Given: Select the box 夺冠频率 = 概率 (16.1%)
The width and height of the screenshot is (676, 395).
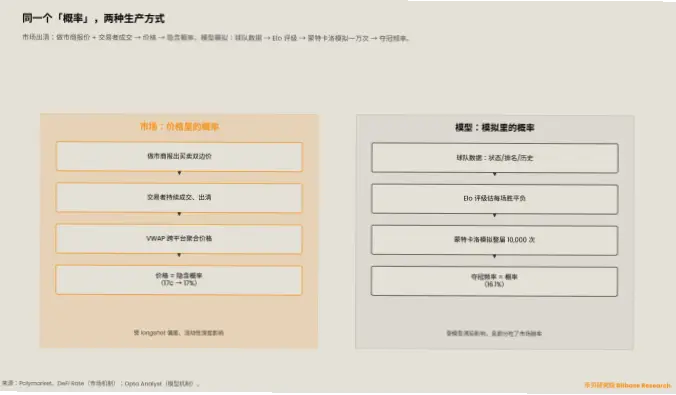Looking at the screenshot, I should point(494,281).
